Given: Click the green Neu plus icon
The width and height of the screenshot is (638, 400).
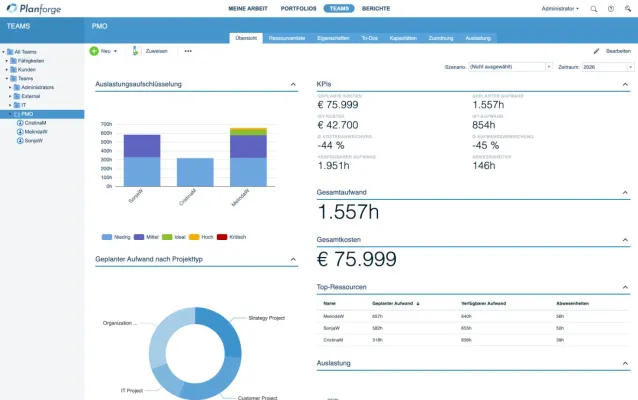Looking at the screenshot, I should 94,51.
